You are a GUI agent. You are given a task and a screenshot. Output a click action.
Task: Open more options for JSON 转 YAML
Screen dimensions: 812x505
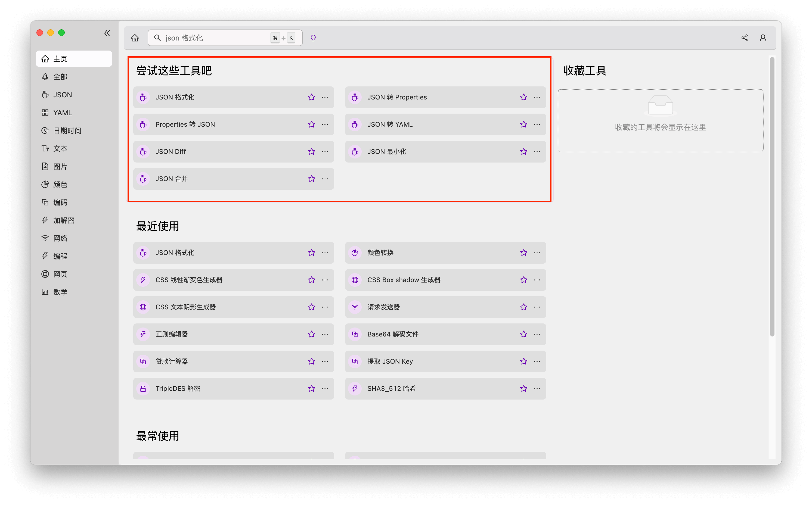click(x=537, y=124)
